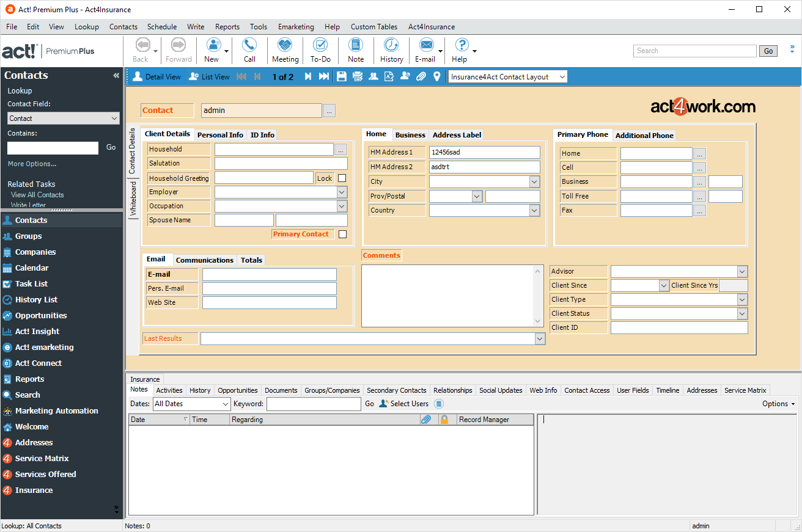Click the Search input field
The image size is (802, 532).
696,51
